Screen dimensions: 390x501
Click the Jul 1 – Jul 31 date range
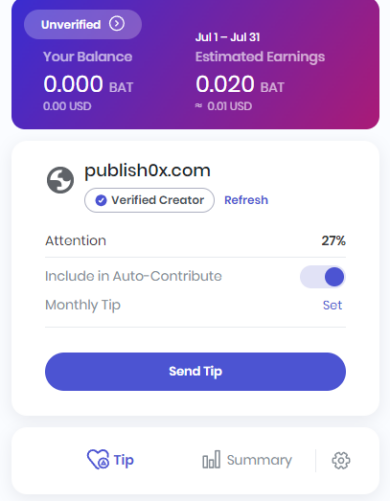(228, 37)
